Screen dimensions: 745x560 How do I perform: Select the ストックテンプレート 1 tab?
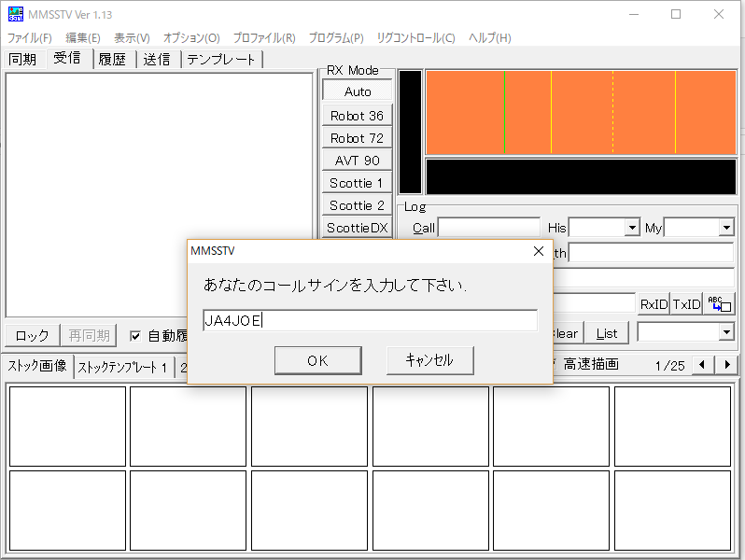coord(122,368)
